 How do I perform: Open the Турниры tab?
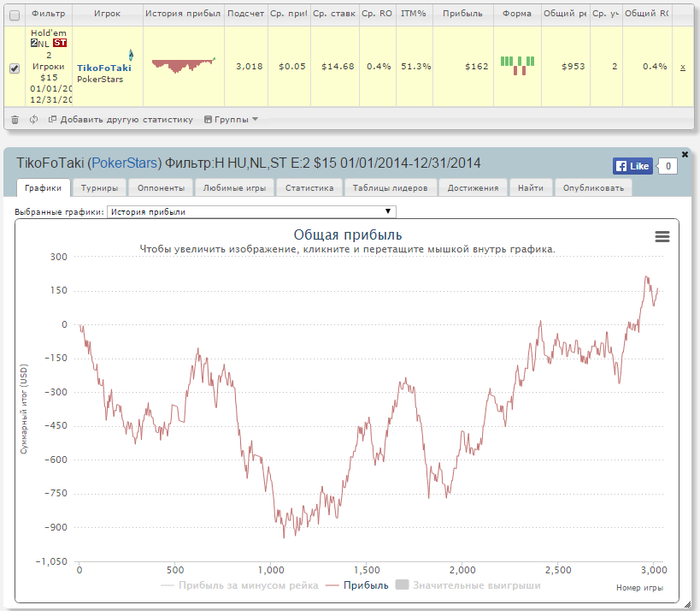click(x=100, y=188)
